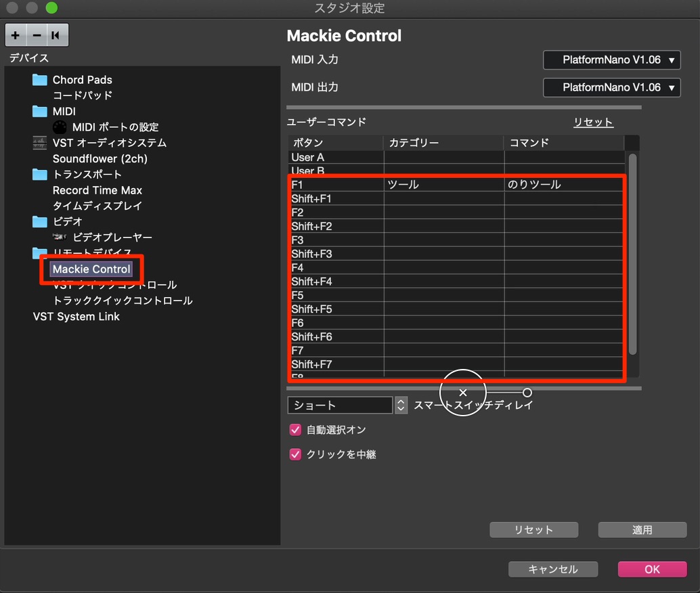
Task: Select Mackie Control in device tree
Action: coord(91,269)
